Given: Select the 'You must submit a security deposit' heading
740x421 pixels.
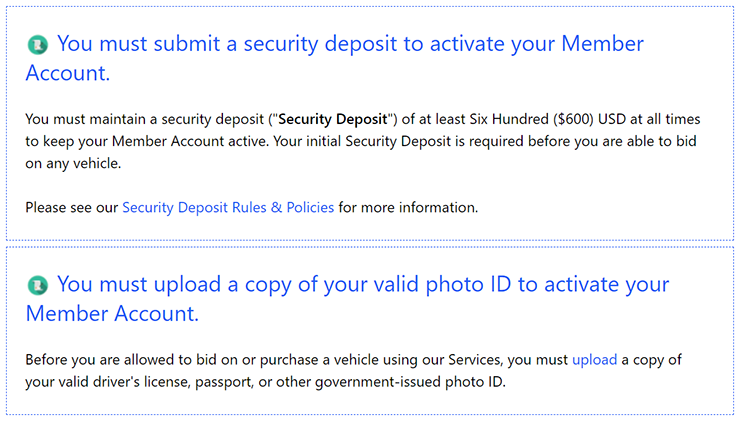Looking at the screenshot, I should [334, 58].
